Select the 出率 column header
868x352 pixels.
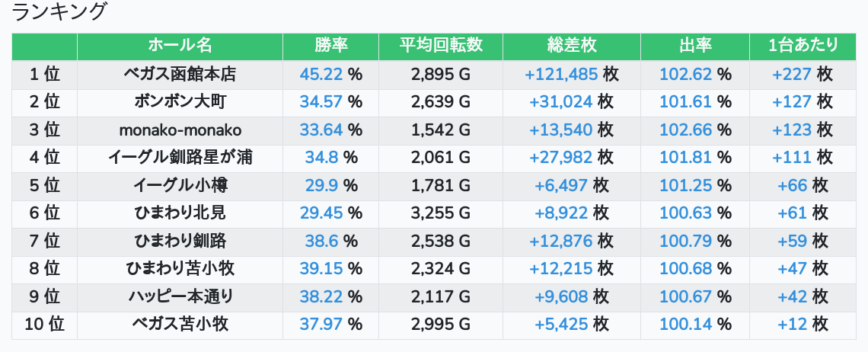pyautogui.click(x=694, y=46)
